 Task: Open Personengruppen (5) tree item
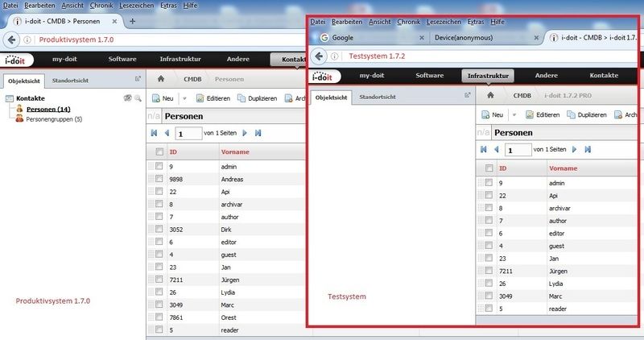pyautogui.click(x=54, y=119)
